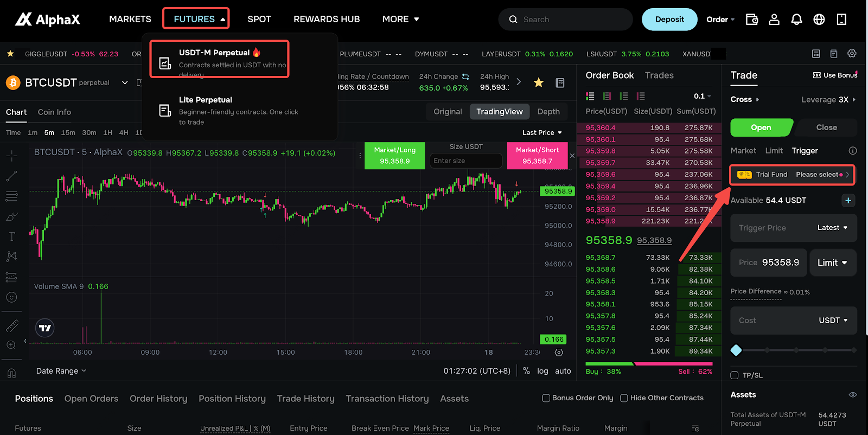Select the chart patterns tool
868x435 pixels.
(11, 257)
